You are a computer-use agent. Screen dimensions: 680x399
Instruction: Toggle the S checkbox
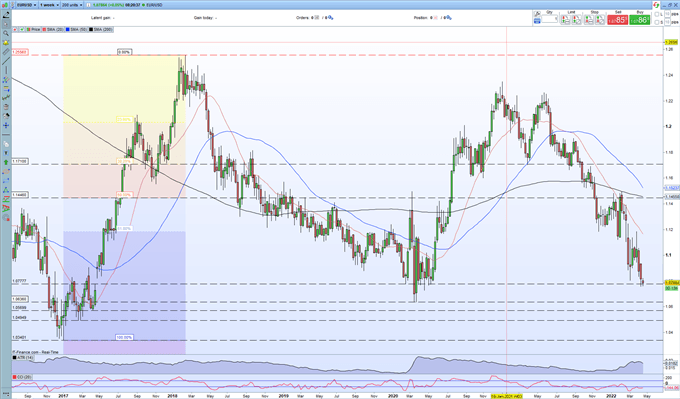(x=657, y=22)
